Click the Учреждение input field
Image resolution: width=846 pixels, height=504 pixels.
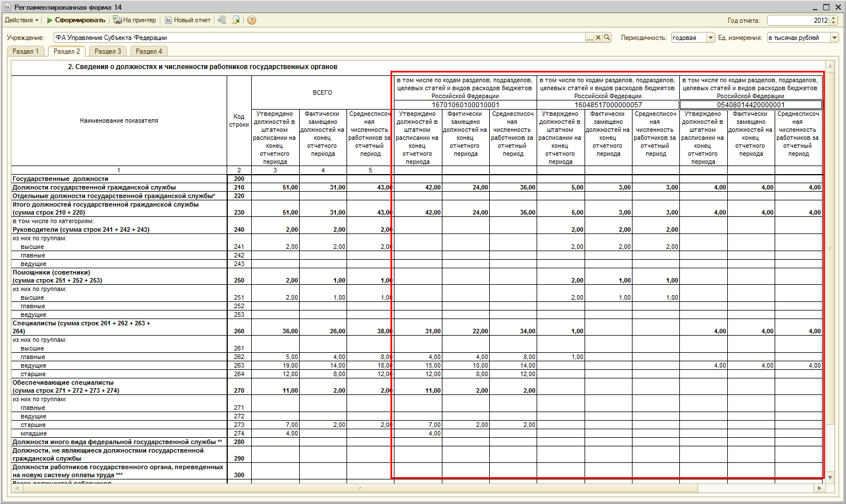coord(320,38)
